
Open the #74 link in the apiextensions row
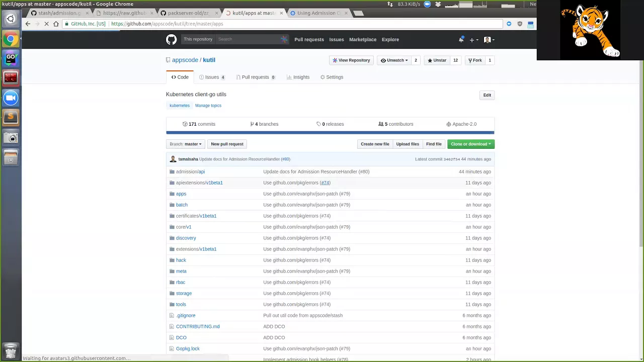(x=325, y=183)
